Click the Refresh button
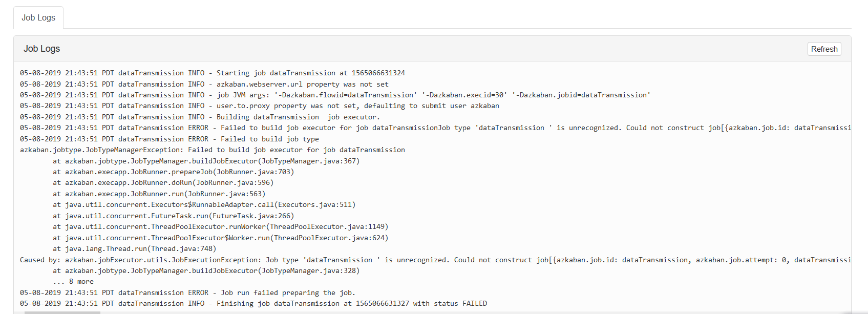868x314 pixels. pyautogui.click(x=824, y=49)
